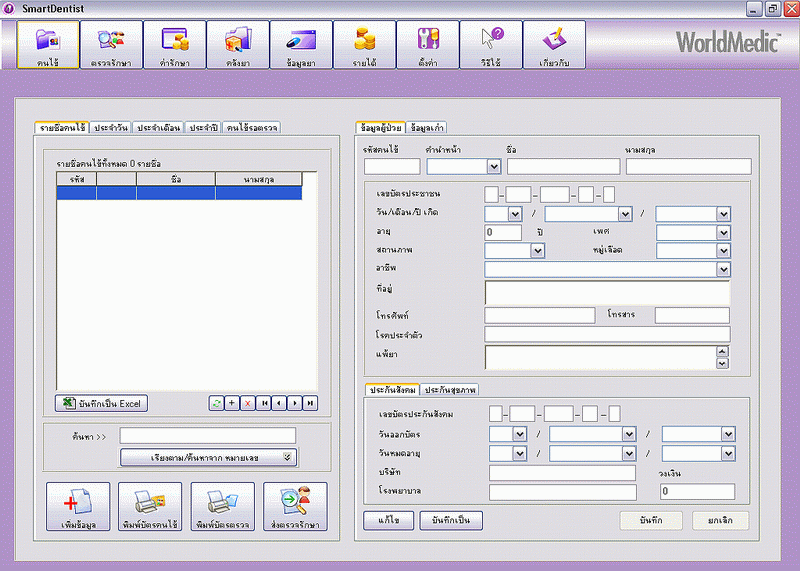The width and height of the screenshot is (800, 571).
Task: Click the รหัส column header in patient list
Action: pos(77,179)
